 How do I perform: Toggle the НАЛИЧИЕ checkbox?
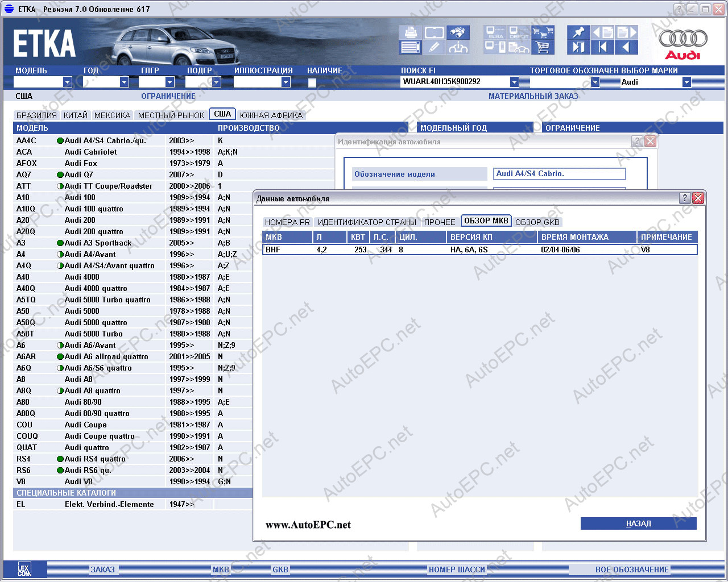[312, 82]
